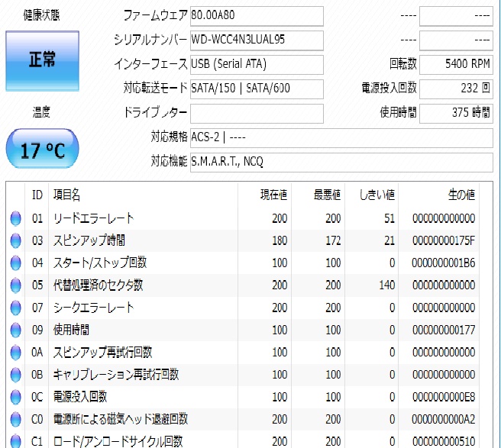The height and width of the screenshot is (448, 501).
Task: Click the 現在値 column header
Action: click(x=273, y=195)
